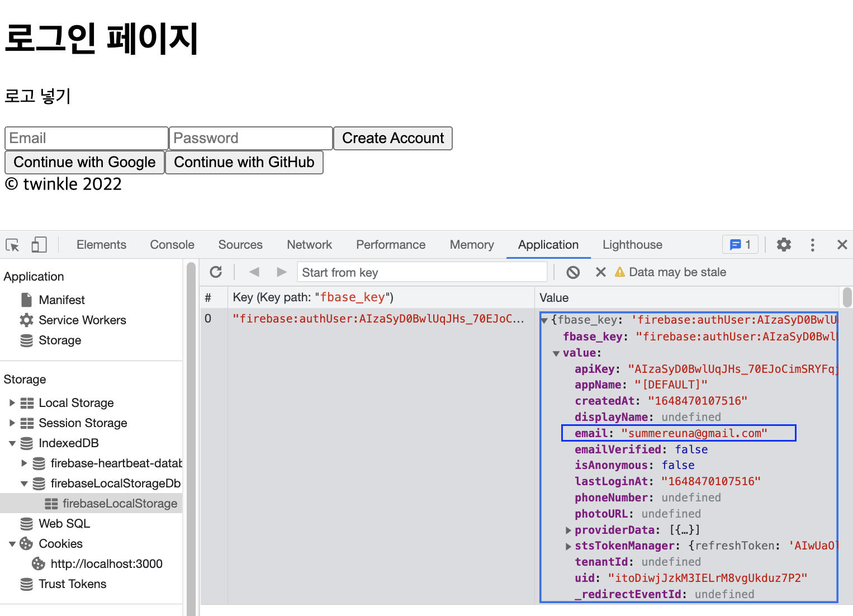Switch to the Elements tab
Screen dimensions: 853x616
coord(101,245)
